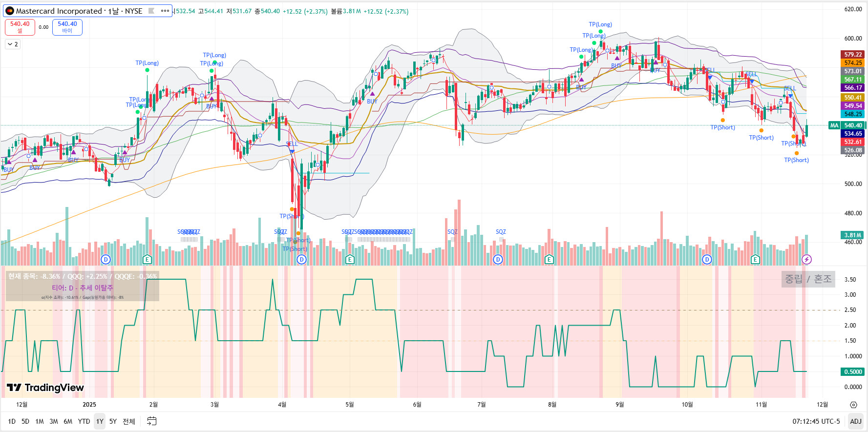This screenshot has height=432, width=868.
Task: Click the 0.00 spread value between sell and buy
Action: point(43,27)
